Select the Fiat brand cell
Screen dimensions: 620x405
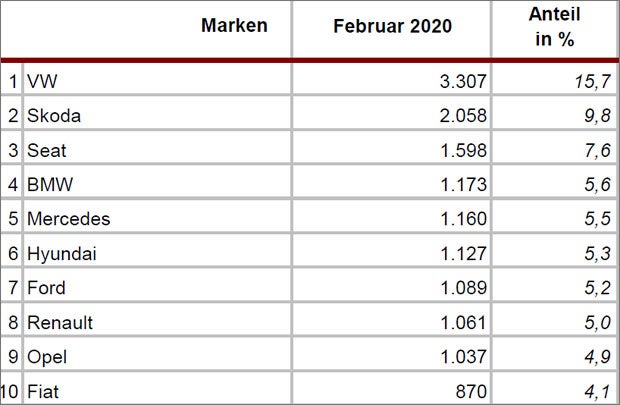(x=45, y=391)
